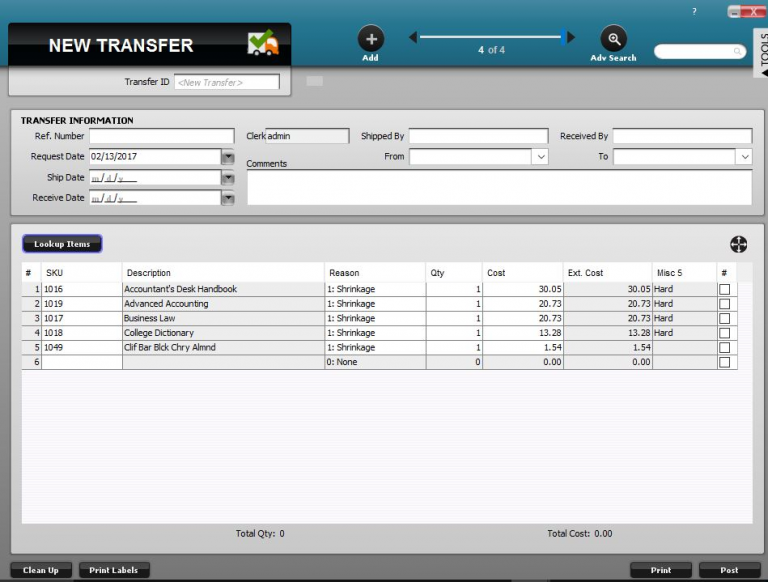The width and height of the screenshot is (768, 582).
Task: Go to next transfer record arrow
Action: click(570, 38)
